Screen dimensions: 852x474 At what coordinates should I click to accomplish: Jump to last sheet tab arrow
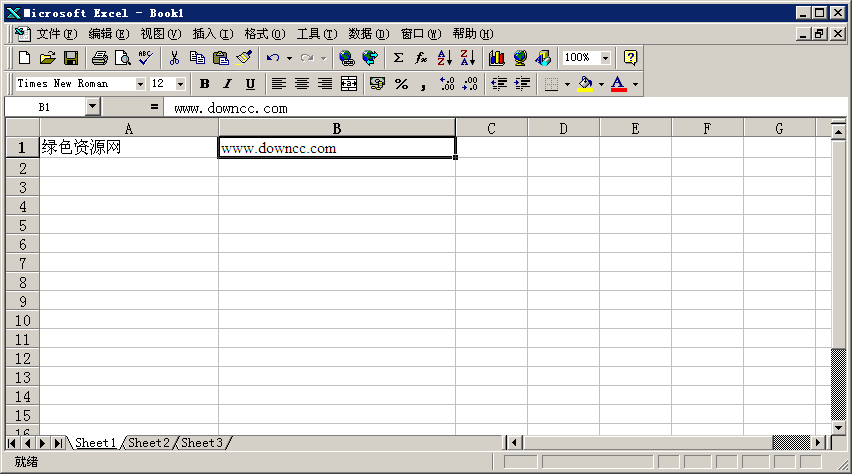click(58, 443)
